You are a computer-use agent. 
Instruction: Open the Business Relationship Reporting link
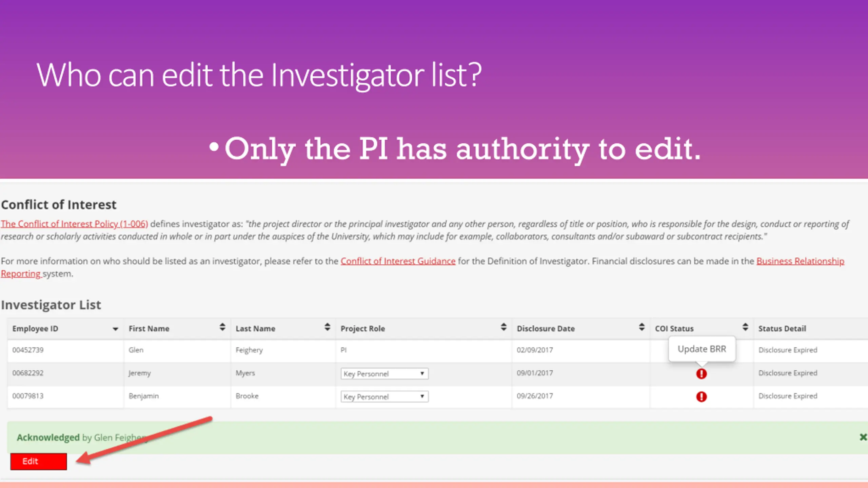[x=800, y=261]
